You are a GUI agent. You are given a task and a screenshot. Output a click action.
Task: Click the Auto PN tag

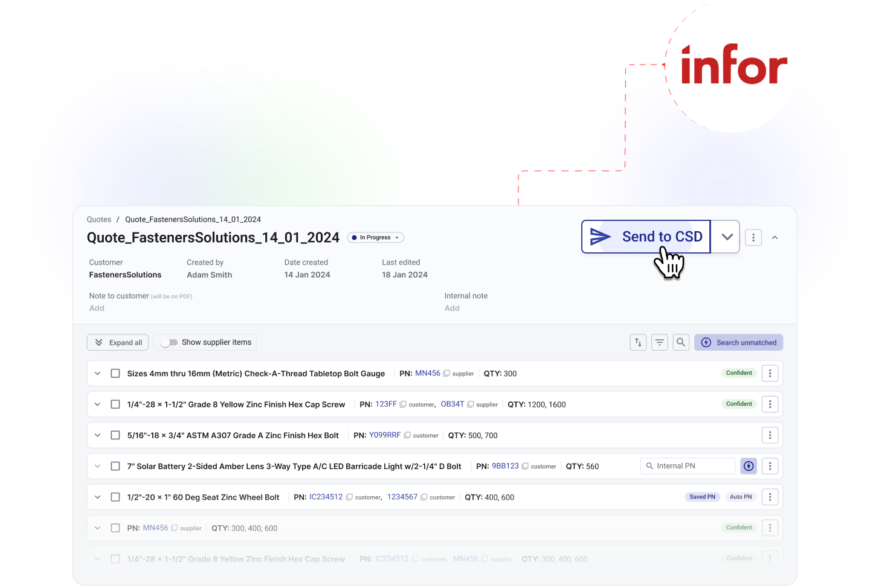pyautogui.click(x=741, y=497)
